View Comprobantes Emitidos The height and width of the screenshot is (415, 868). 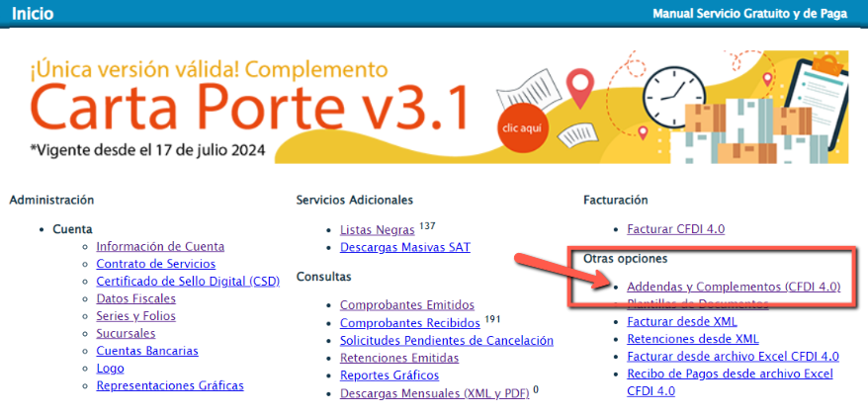407,305
